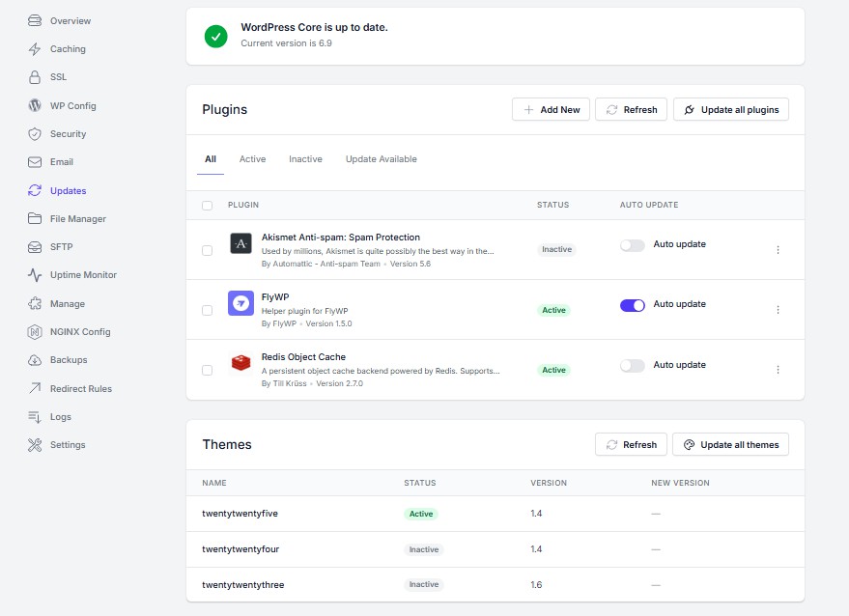Open Akismet row three-dot menu
The image size is (849, 616).
click(778, 249)
